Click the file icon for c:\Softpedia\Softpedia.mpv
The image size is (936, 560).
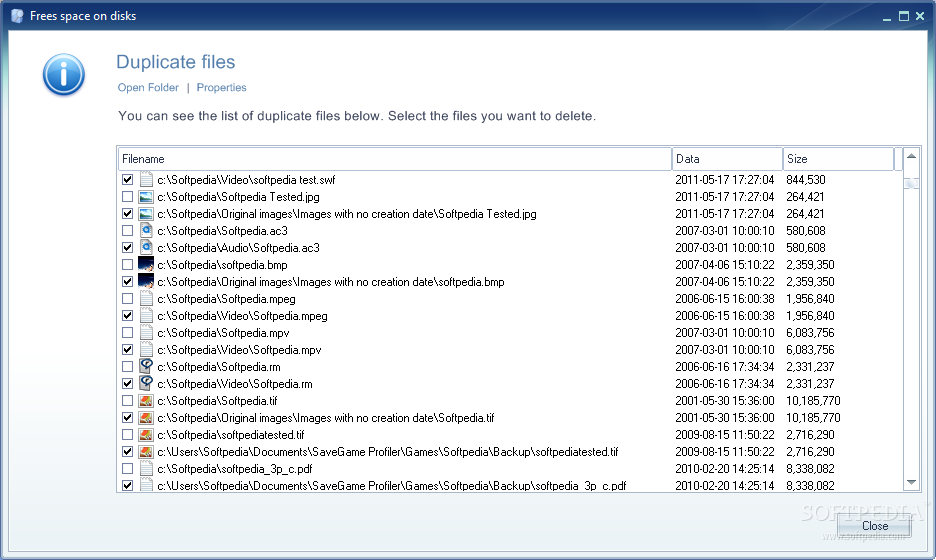coord(146,333)
